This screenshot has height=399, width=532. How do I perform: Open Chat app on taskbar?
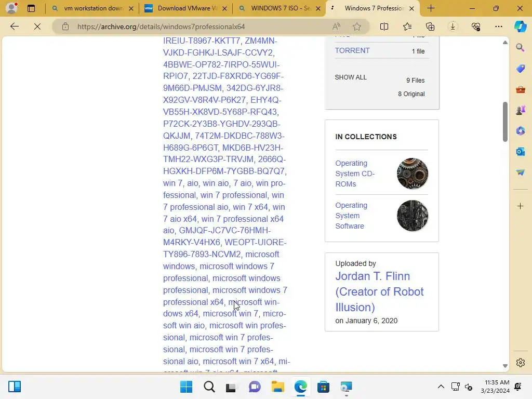(x=255, y=387)
